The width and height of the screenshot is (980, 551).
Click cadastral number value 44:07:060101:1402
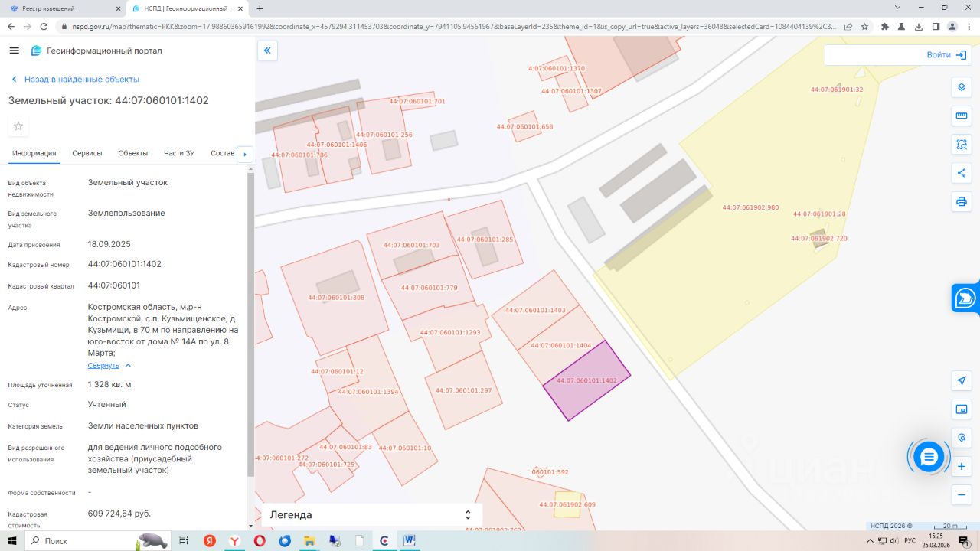coord(125,264)
